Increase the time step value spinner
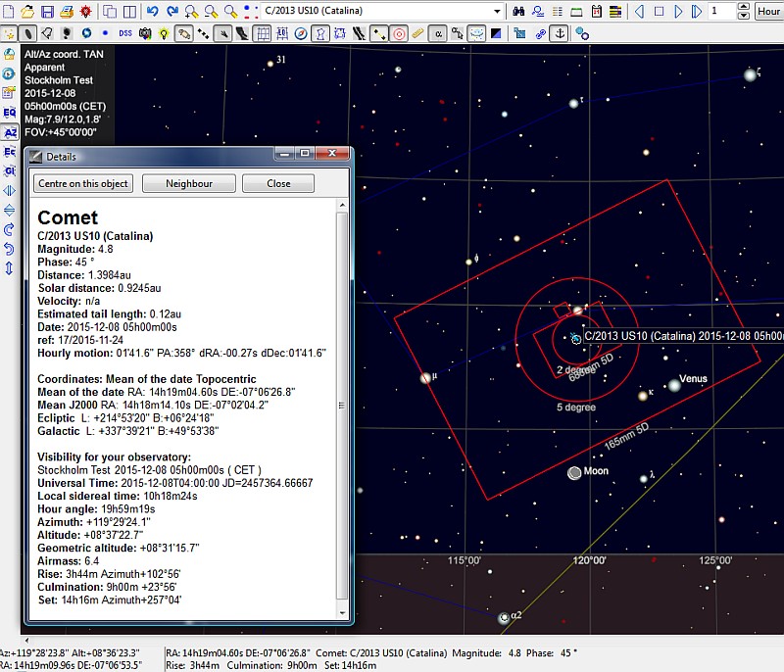Viewport: 784px width, 672px height. pos(745,8)
